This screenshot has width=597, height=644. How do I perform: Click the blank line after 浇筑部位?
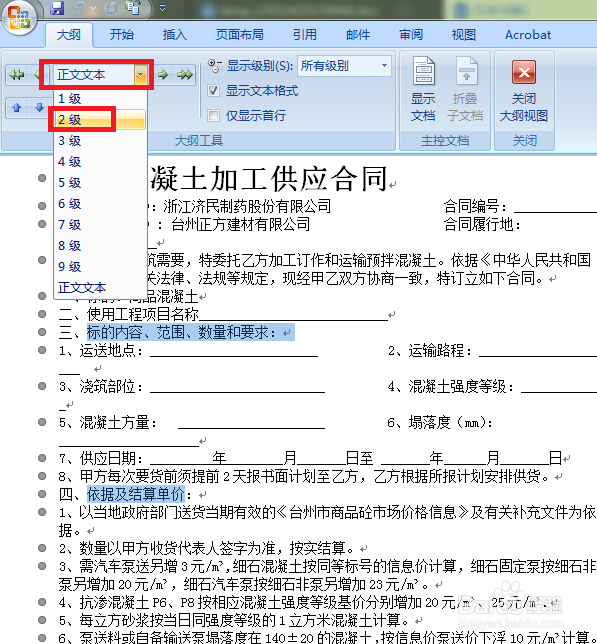237,386
